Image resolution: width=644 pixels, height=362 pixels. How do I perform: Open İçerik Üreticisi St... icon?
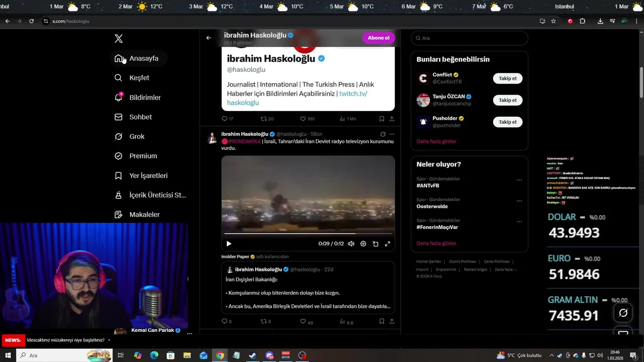[118, 195]
